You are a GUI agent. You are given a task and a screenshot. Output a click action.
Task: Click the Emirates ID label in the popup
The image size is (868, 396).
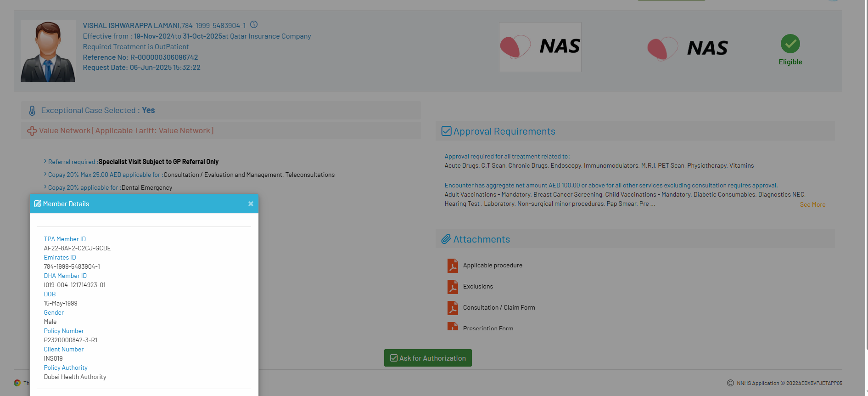pyautogui.click(x=60, y=257)
